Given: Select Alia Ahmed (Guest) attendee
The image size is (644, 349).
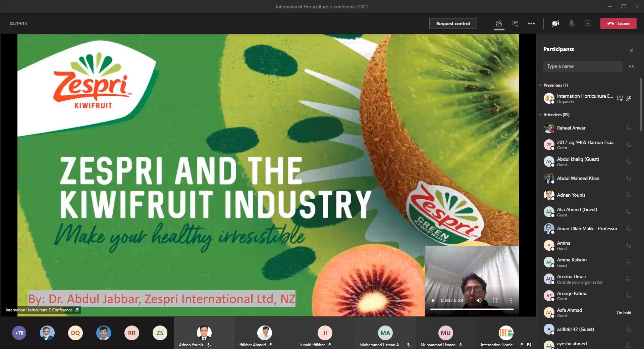Looking at the screenshot, I should [588, 212].
